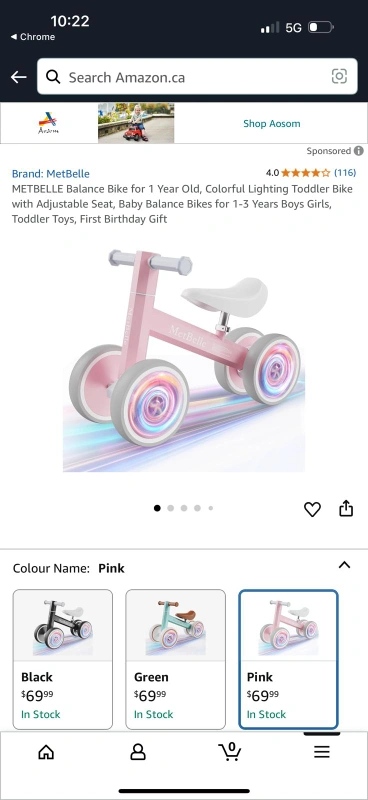368x800 pixels.
Task: Return to Chrome via breadcrumb
Action: 33,37
